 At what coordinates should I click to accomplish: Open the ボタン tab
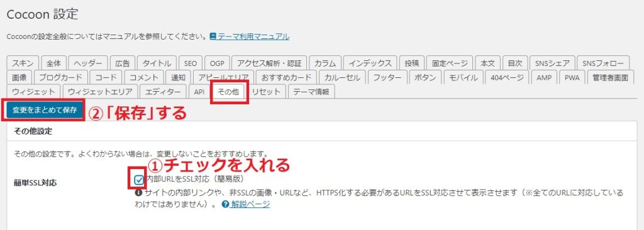click(x=426, y=78)
